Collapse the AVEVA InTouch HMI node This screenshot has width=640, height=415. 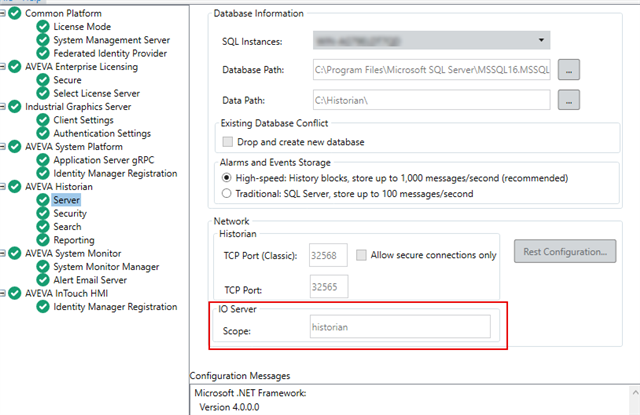tap(2, 293)
